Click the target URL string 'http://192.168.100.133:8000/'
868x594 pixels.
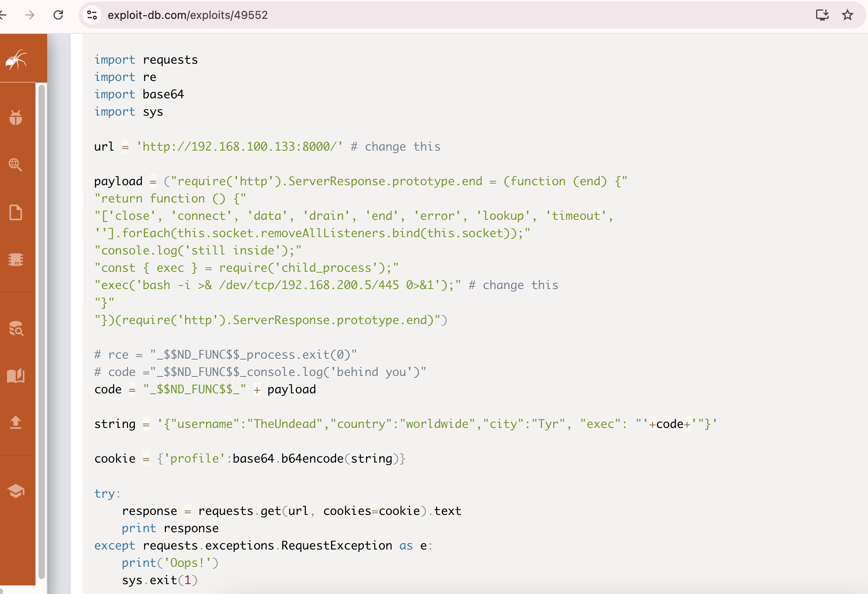[239, 146]
